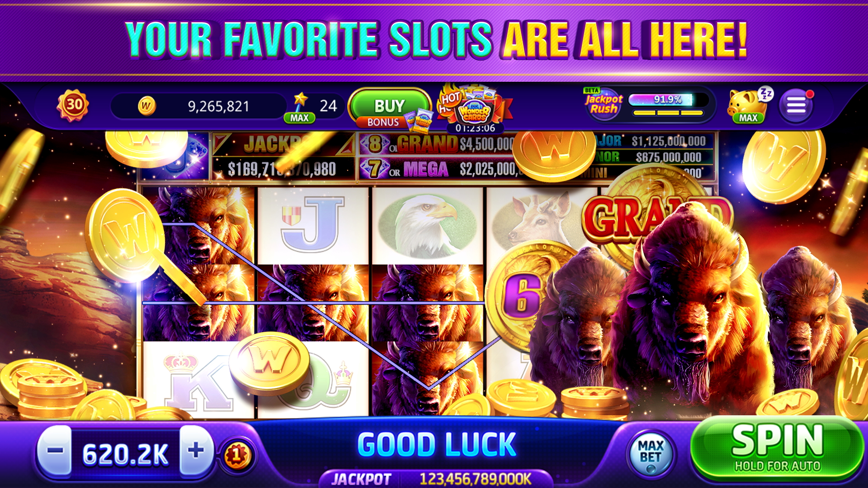Tap the BUY BONUS button
Viewport: 868px width, 488px height.
click(x=389, y=108)
